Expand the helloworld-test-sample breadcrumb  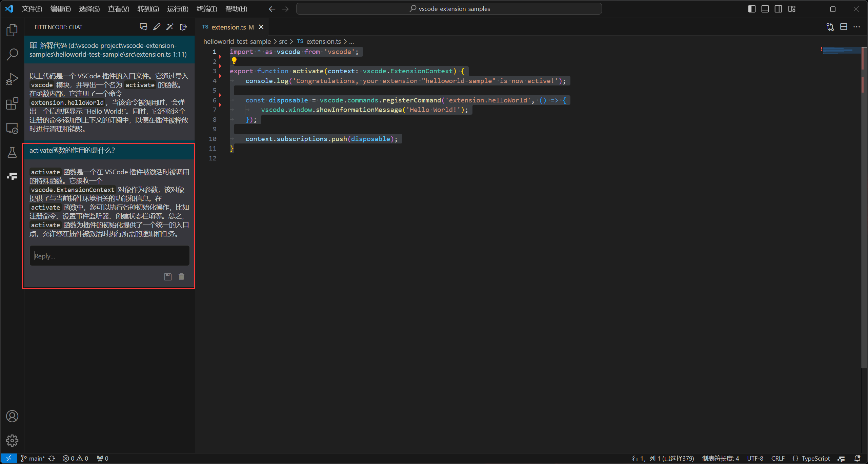point(237,41)
